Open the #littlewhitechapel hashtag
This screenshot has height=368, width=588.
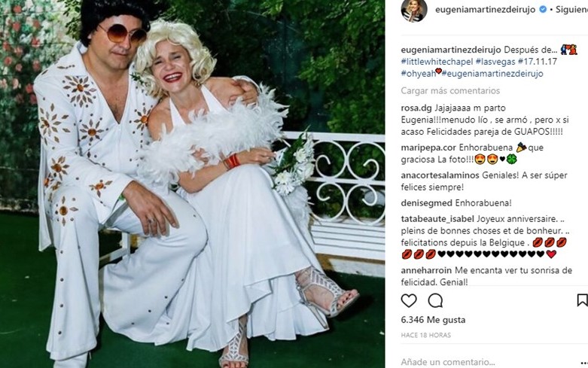pos(437,62)
